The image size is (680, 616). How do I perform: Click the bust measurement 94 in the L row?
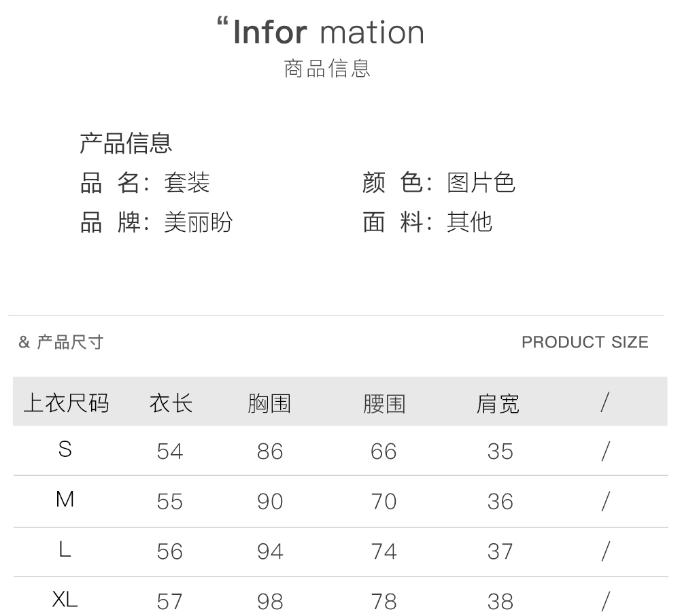(x=270, y=551)
